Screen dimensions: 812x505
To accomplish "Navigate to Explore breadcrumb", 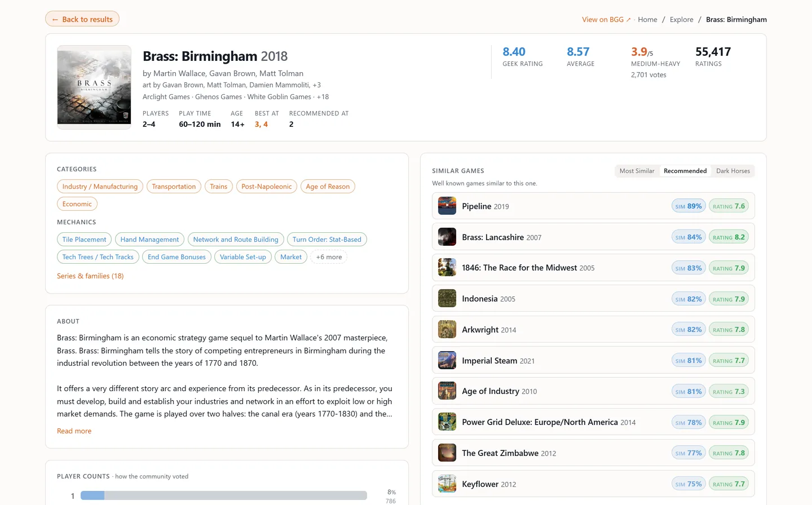I will click(x=681, y=20).
